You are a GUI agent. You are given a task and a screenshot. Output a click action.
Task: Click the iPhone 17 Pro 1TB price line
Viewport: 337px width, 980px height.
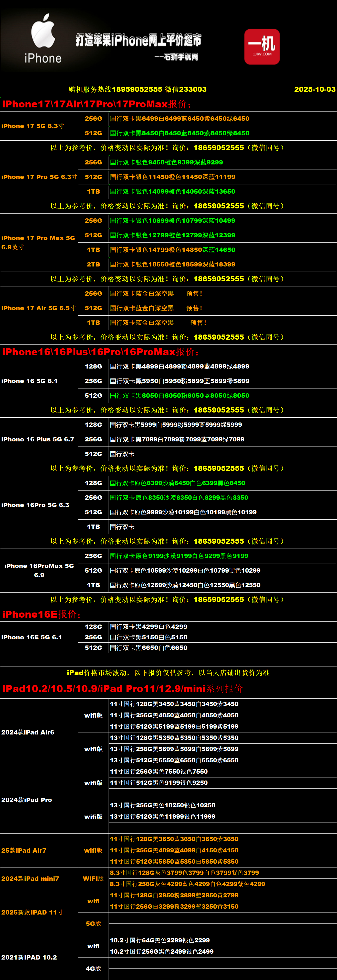[x=173, y=192]
